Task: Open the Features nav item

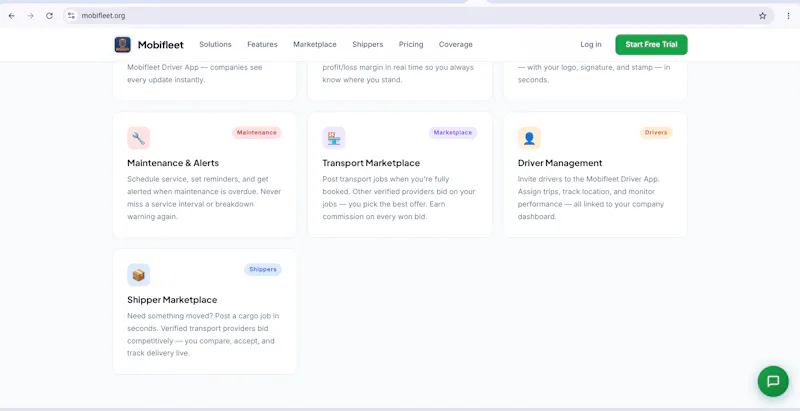Action: tap(262, 44)
